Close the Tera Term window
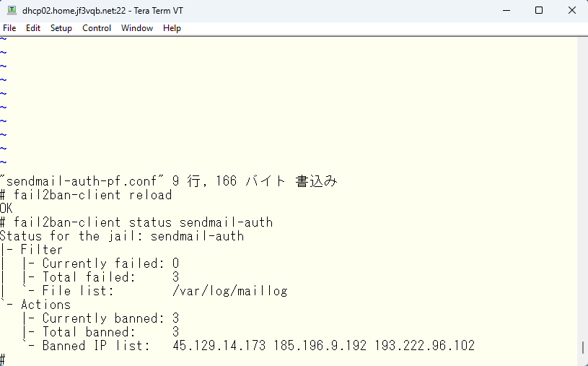The width and height of the screenshot is (588, 366). (x=572, y=11)
